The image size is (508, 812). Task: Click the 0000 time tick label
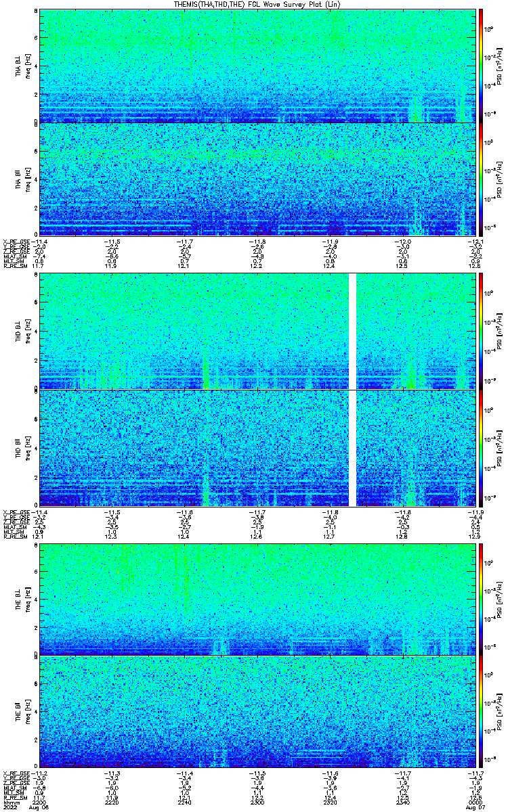click(475, 803)
